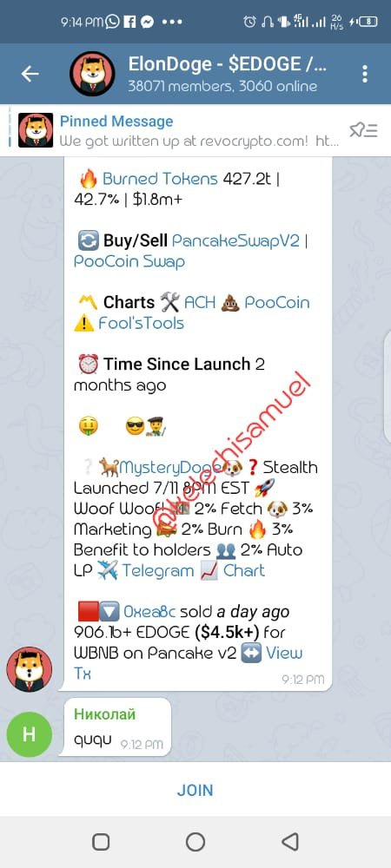
Task: Open the MysteryDoge link
Action: coord(171,468)
